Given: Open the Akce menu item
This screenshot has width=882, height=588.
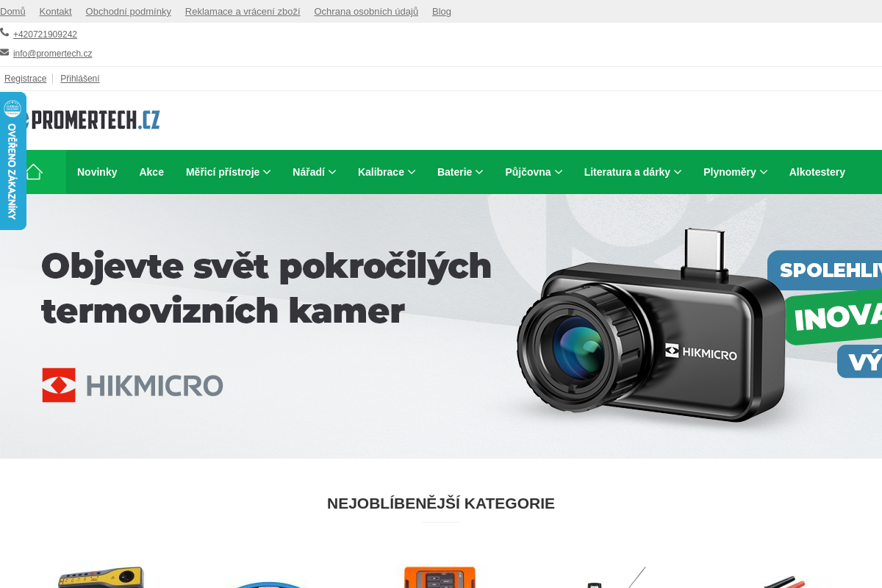Looking at the screenshot, I should click(x=151, y=171).
